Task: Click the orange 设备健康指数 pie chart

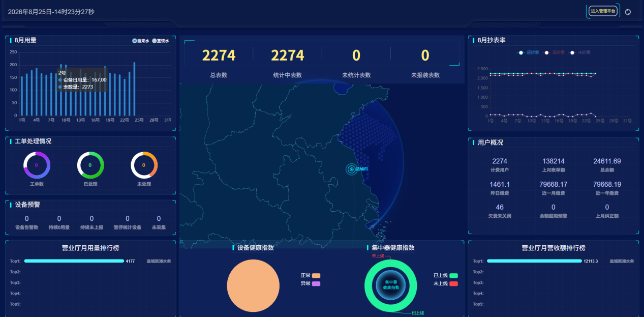Action: click(x=253, y=285)
